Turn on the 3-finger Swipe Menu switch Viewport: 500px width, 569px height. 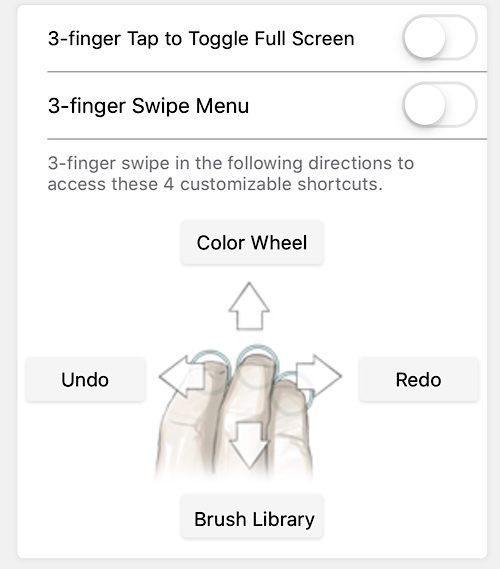tap(440, 105)
